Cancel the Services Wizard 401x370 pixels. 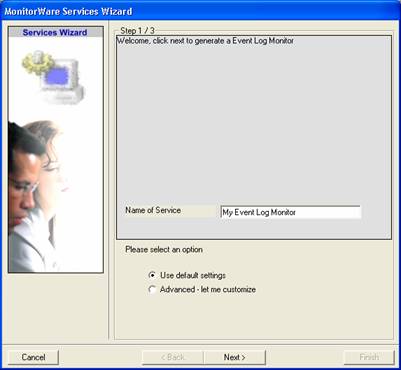coord(33,357)
